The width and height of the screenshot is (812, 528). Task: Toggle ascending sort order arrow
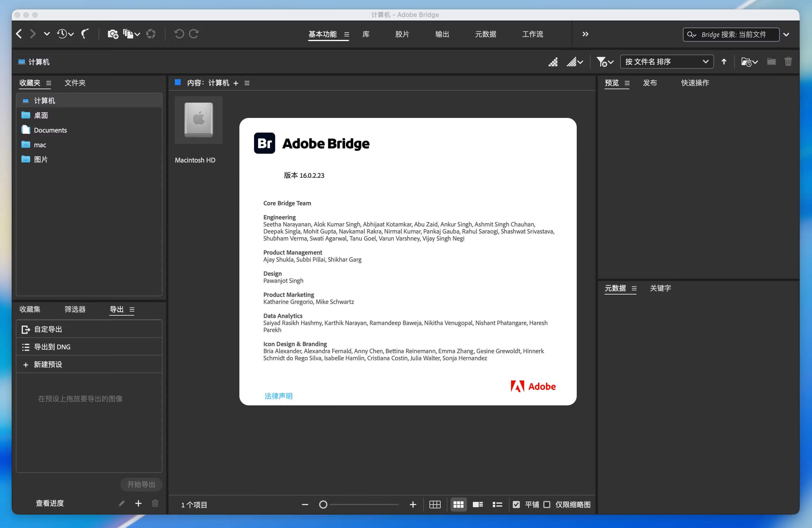click(x=724, y=62)
